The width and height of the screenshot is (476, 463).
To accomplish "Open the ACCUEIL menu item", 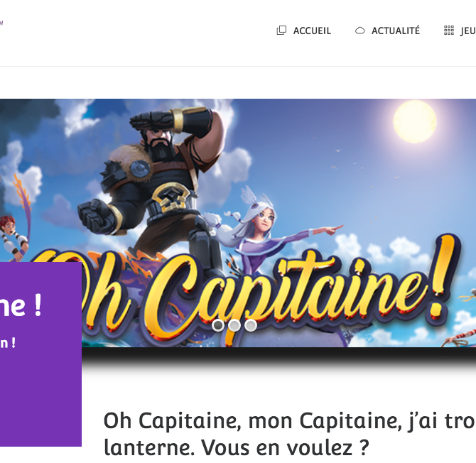I will [x=312, y=31].
